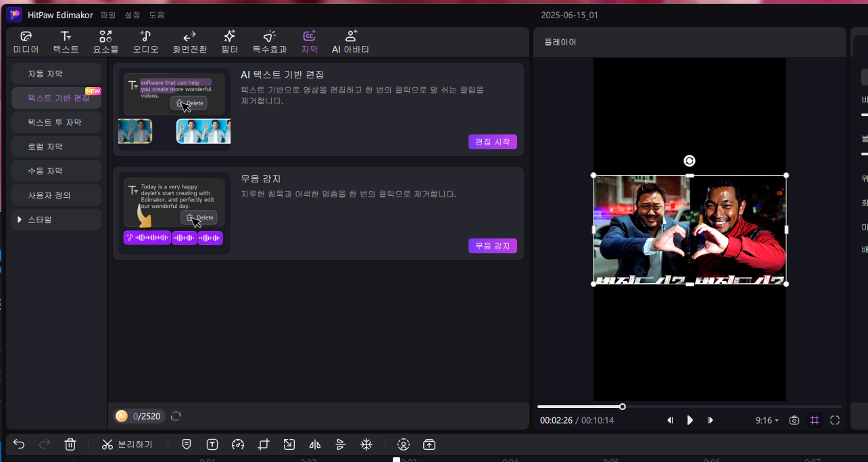Click the 무음 감지 preview thumbnail

[174, 213]
